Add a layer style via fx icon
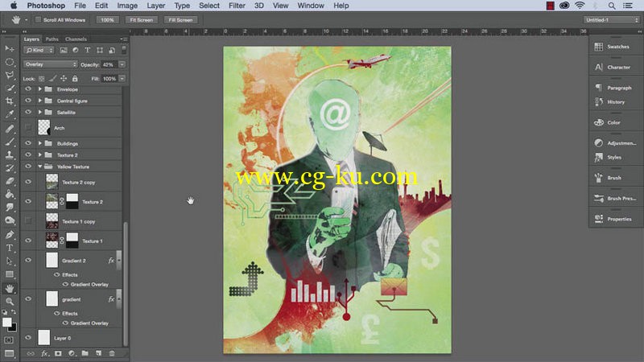This screenshot has height=362, width=644. pyautogui.click(x=44, y=353)
